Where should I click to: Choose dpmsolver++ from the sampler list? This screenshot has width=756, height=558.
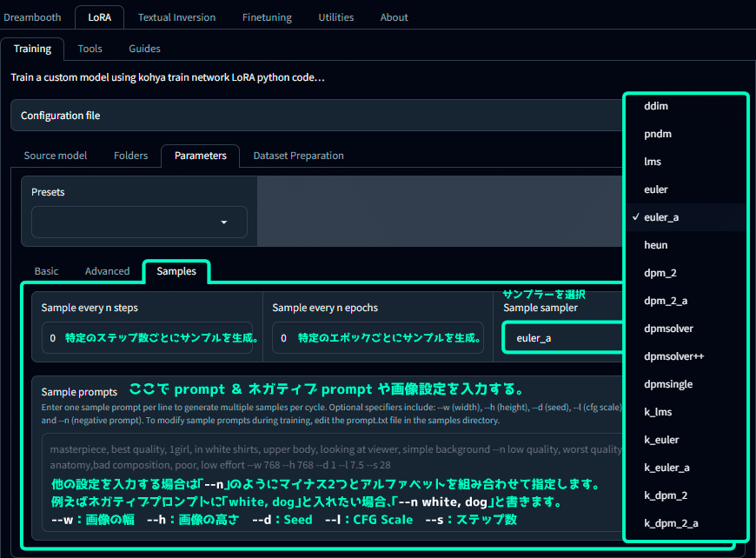point(686,356)
